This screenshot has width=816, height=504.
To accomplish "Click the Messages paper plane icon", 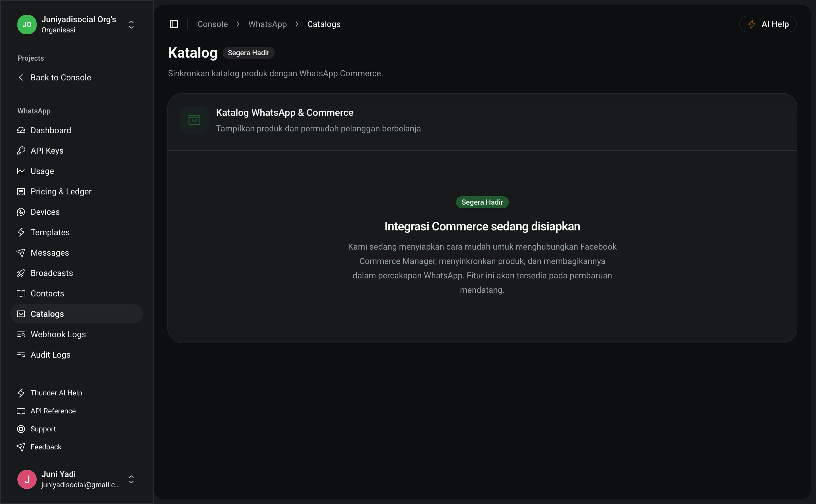I will pyautogui.click(x=21, y=253).
